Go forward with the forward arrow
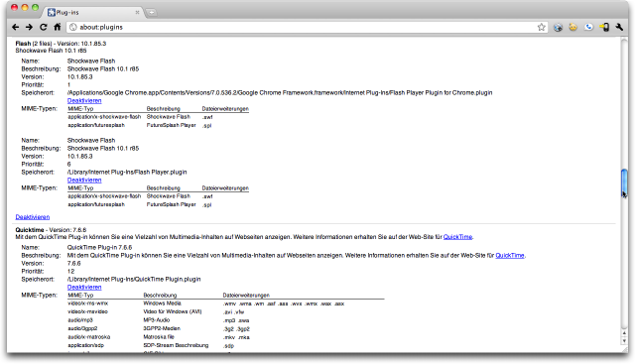Viewport: 635px width, 364px height. point(29,27)
